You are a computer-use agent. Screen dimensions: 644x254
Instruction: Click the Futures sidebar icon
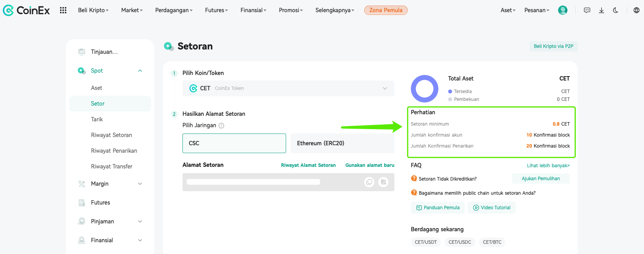pos(82,203)
